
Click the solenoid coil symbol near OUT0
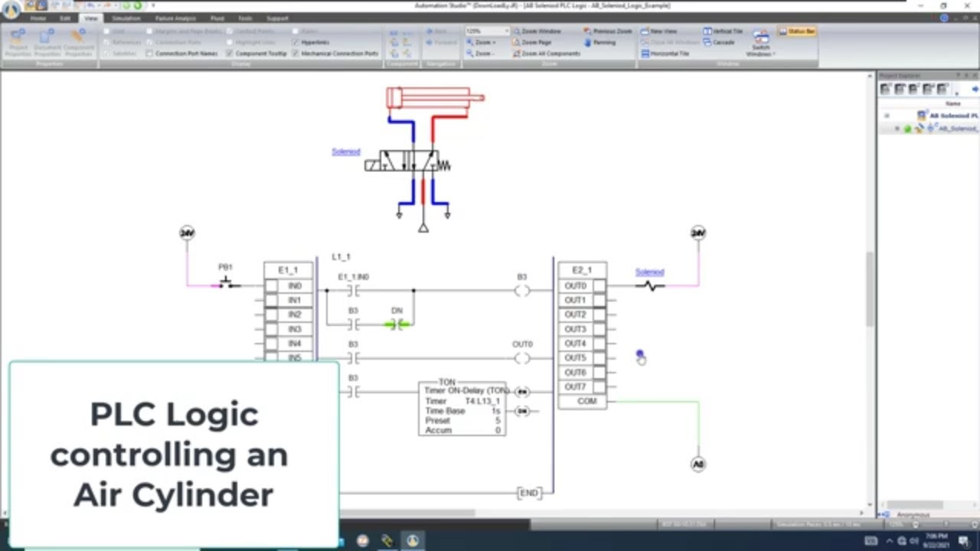650,286
